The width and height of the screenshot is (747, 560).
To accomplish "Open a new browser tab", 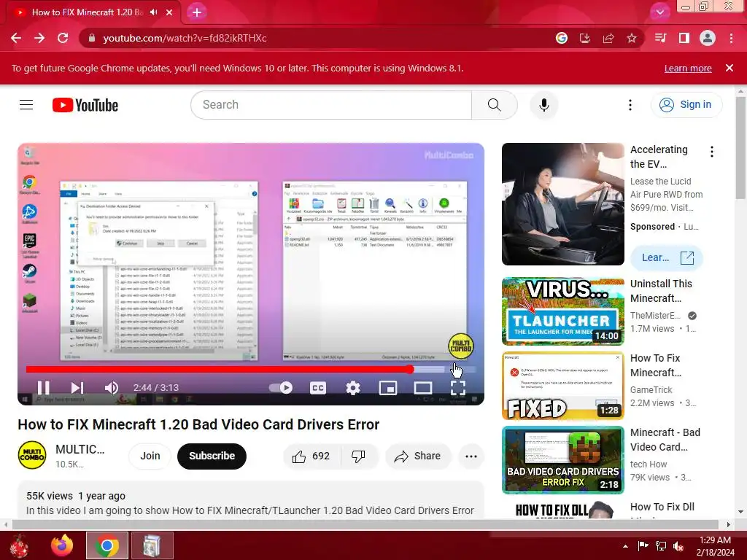I will tap(197, 12).
